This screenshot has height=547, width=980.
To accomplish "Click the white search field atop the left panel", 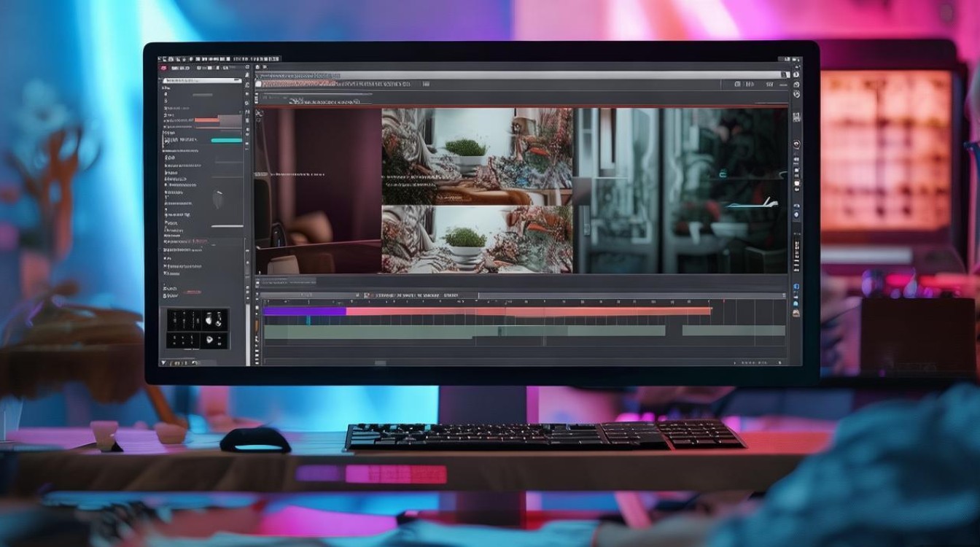I will 203,80.
